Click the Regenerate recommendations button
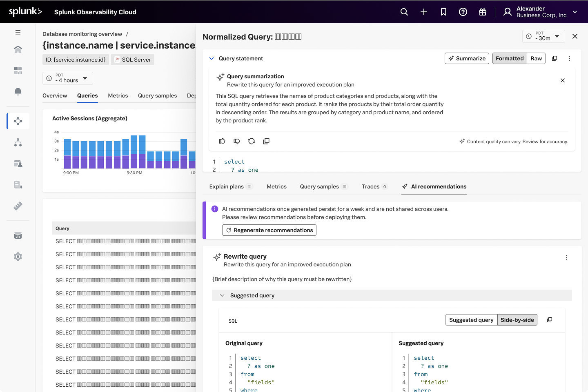Image resolution: width=588 pixels, height=392 pixels. [x=269, y=230]
